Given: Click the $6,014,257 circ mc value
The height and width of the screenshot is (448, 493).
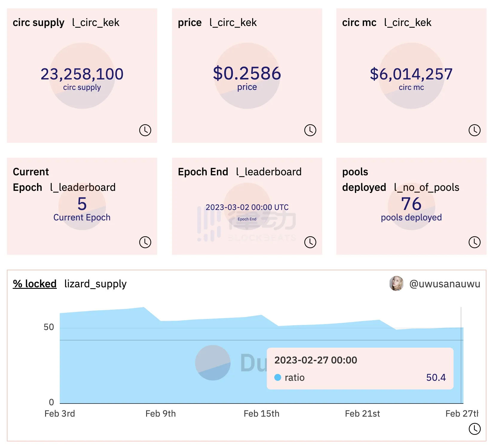Looking at the screenshot, I should click(411, 74).
